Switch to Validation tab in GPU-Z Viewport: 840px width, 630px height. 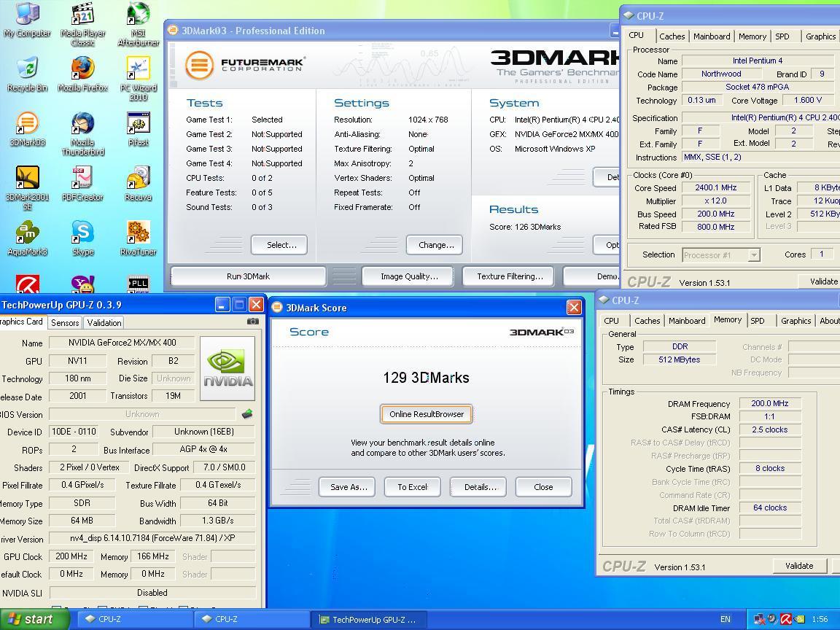(104, 322)
